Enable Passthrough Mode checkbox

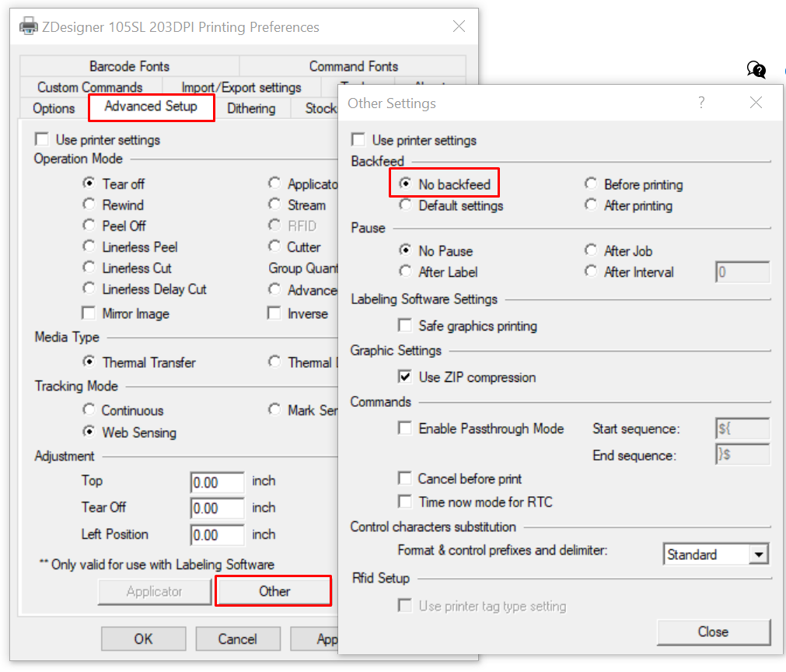tap(405, 429)
